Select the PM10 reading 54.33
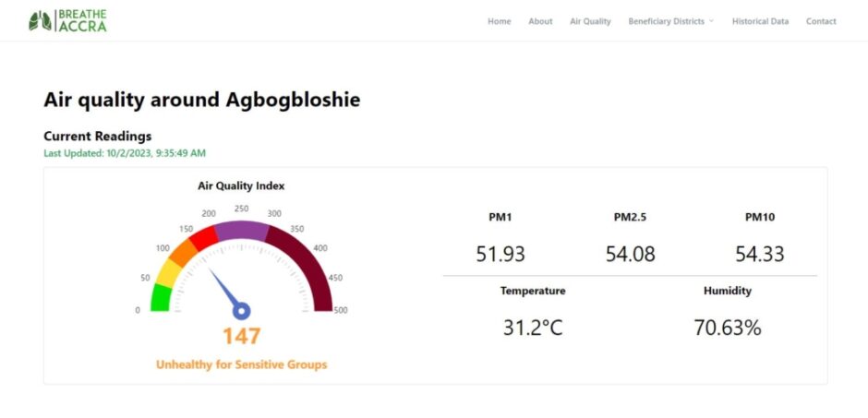The height and width of the screenshot is (418, 868). click(760, 254)
